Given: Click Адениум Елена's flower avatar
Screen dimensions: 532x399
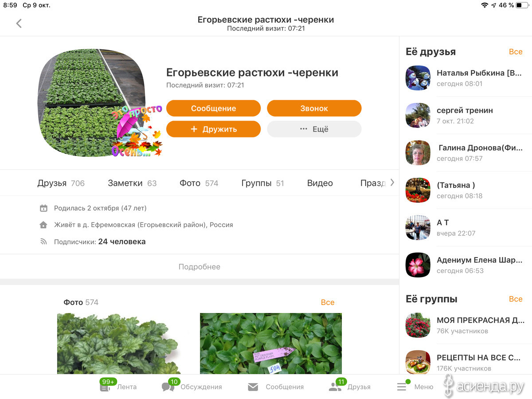Looking at the screenshot, I should click(418, 265).
